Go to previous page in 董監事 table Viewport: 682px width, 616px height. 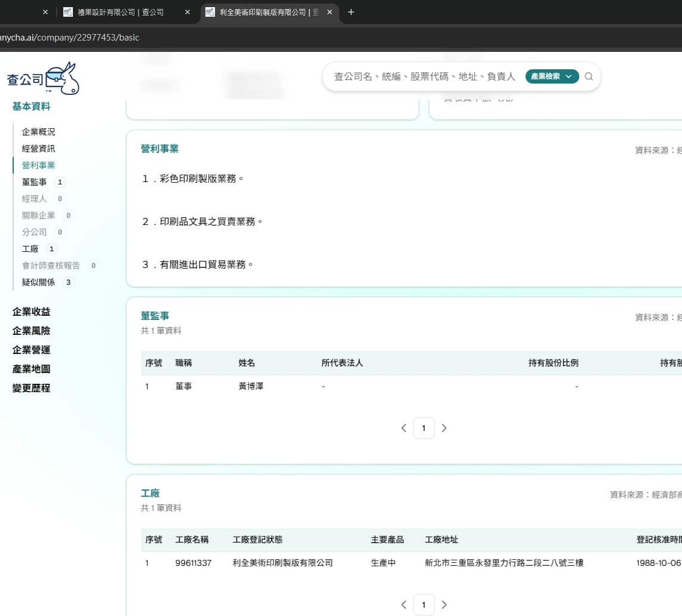coord(404,428)
